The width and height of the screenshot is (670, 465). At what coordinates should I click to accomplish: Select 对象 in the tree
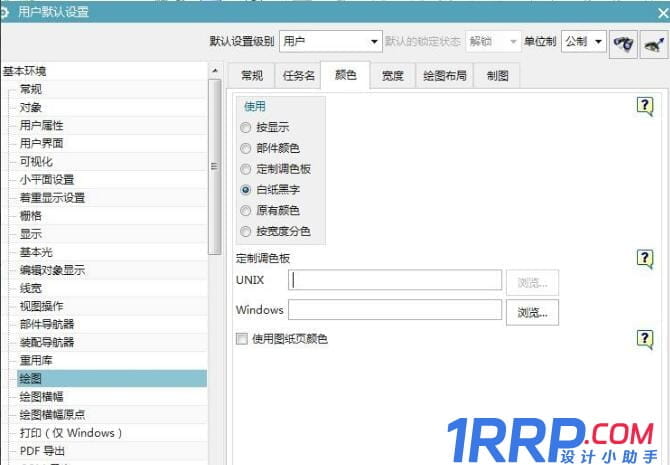(31, 107)
